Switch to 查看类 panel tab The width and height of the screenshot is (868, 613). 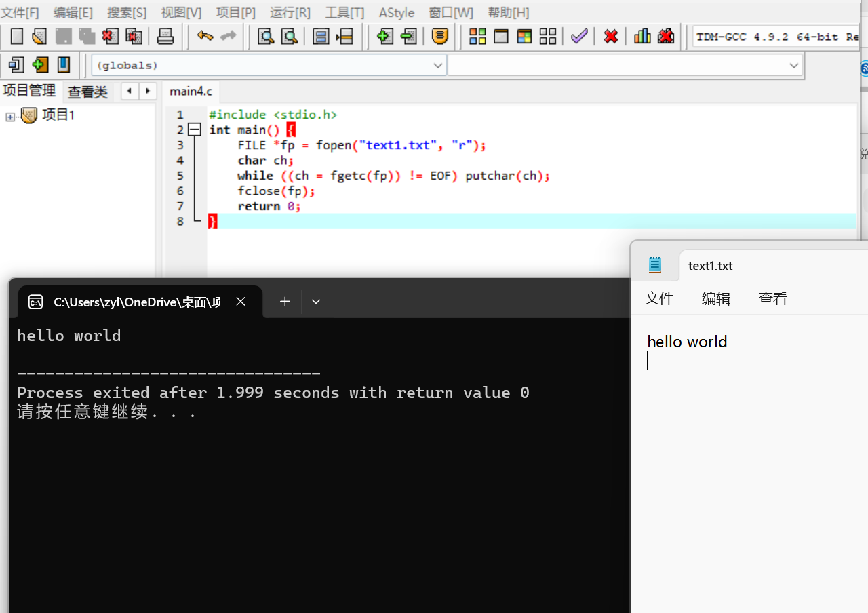pos(87,92)
